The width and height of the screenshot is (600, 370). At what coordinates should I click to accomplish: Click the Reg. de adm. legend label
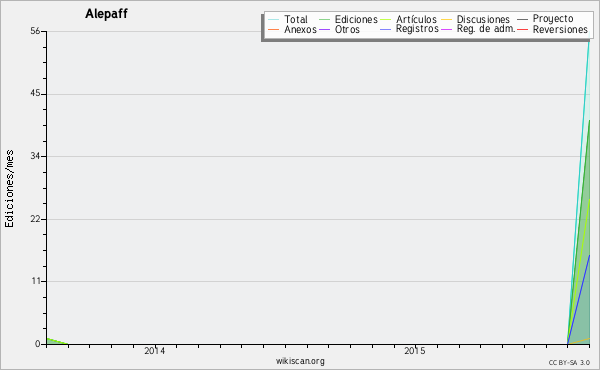click(486, 29)
